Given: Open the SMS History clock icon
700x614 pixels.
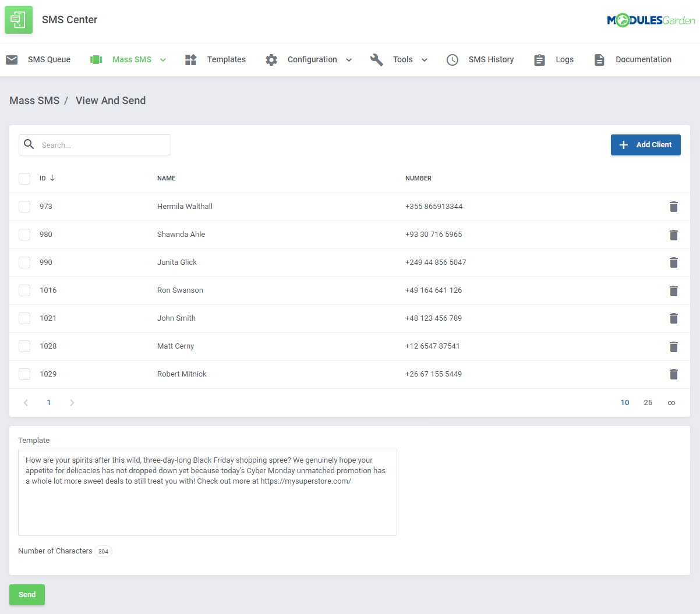Looking at the screenshot, I should [x=452, y=59].
